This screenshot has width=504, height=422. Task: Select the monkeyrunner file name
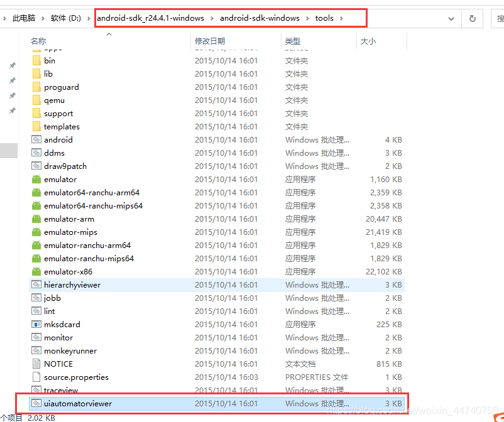click(x=70, y=350)
